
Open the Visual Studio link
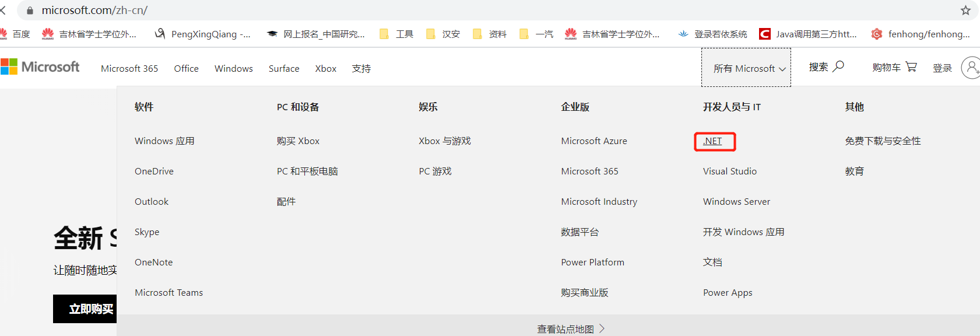point(730,171)
